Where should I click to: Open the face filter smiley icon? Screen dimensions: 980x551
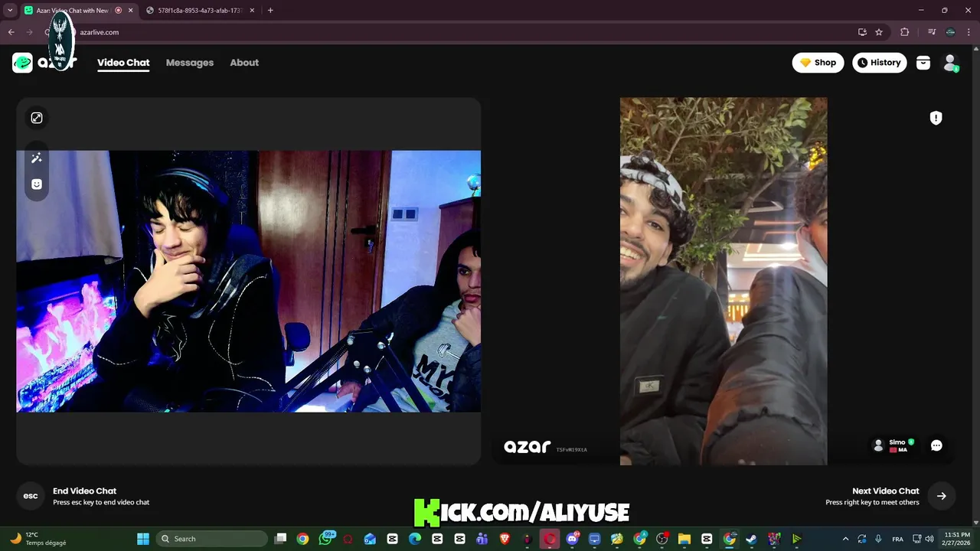pyautogui.click(x=36, y=184)
